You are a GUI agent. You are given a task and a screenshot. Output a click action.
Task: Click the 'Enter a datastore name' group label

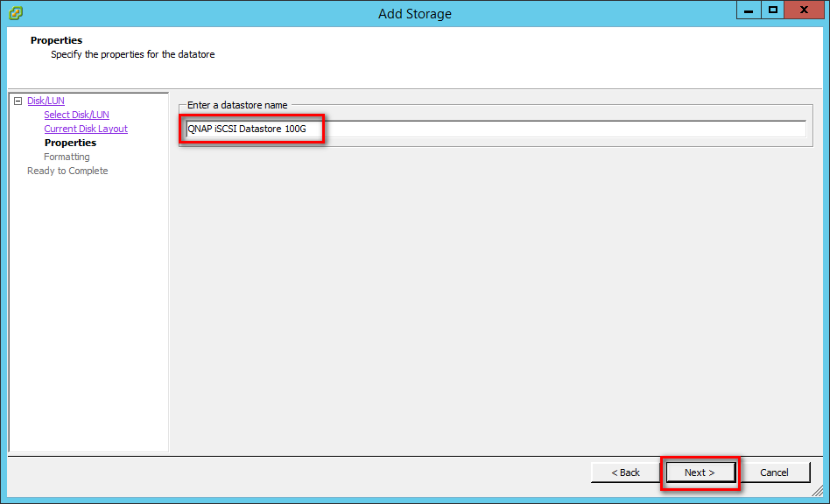(x=236, y=105)
